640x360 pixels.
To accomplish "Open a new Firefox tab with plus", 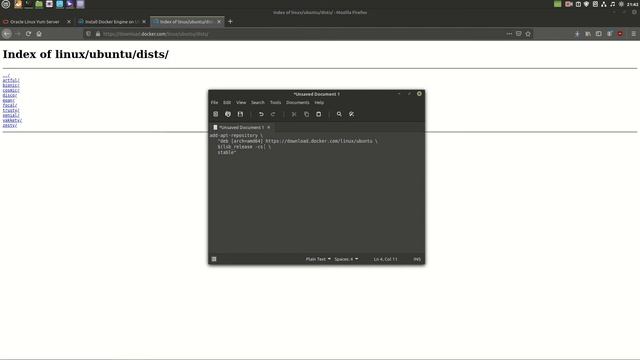I will click(230, 22).
